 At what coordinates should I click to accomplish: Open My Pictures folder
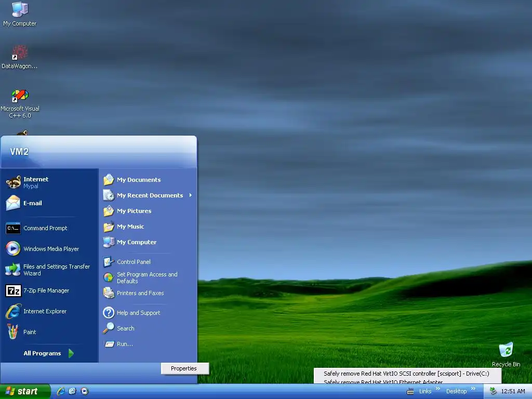coord(148,211)
